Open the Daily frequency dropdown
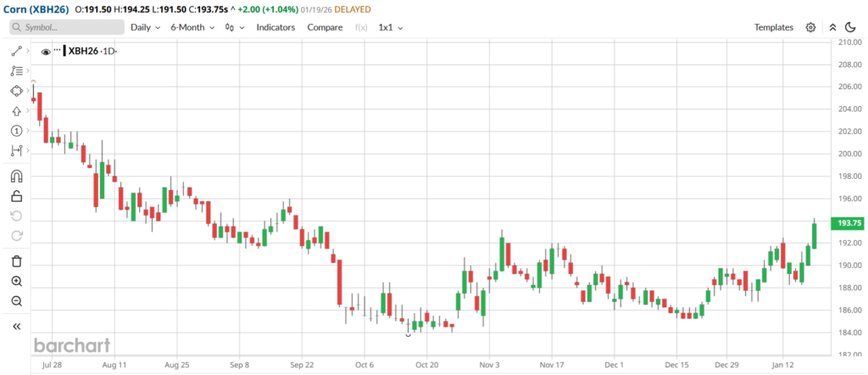 click(x=145, y=27)
